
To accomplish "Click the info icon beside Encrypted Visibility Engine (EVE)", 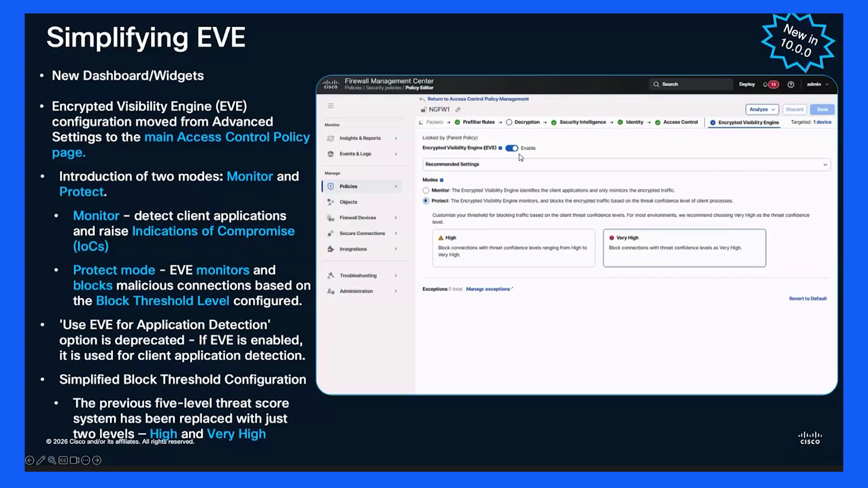I will coord(500,148).
